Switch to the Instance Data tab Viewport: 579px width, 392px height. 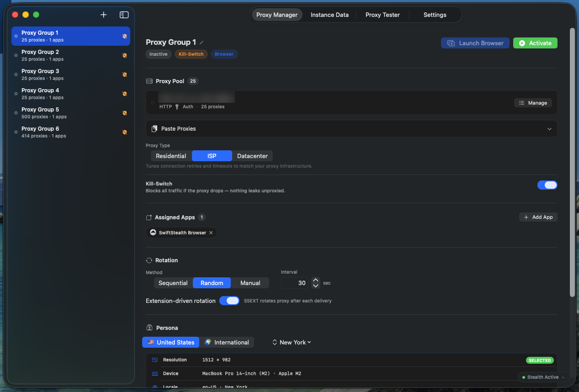[x=329, y=15]
